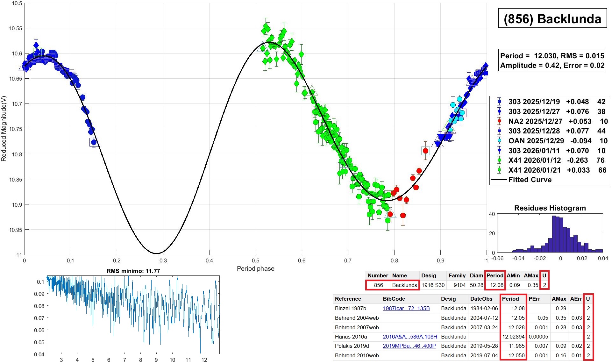Click the 303 2025/12/19 legend marker icon
The height and width of the screenshot is (364, 612).
point(499,102)
